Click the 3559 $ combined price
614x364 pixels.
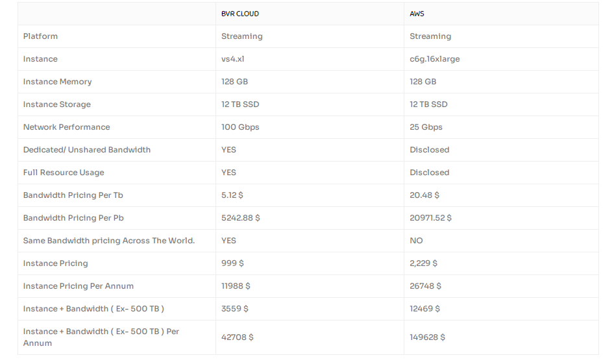coord(234,309)
